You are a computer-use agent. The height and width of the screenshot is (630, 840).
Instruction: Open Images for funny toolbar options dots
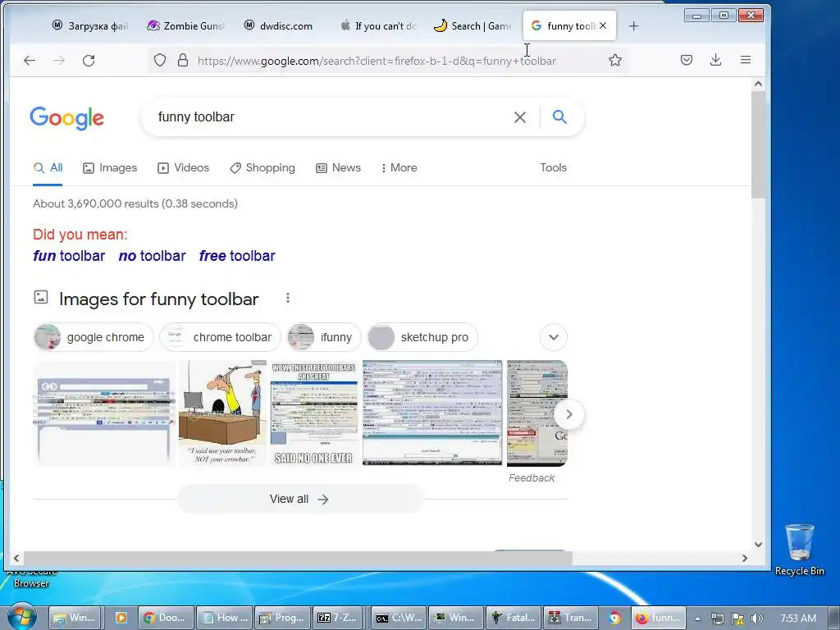click(x=288, y=298)
